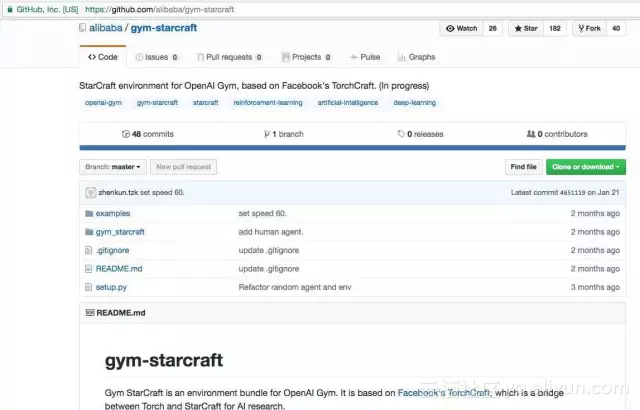Screen dimensions: 640x410
Task: Click the zhenkun.tzk avatar image
Action: coord(91,193)
